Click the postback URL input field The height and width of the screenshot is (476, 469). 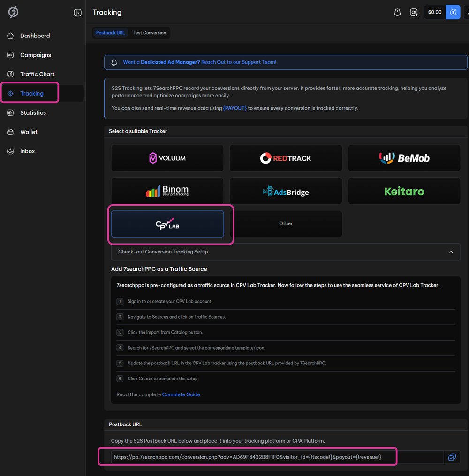pyautogui.click(x=277, y=457)
